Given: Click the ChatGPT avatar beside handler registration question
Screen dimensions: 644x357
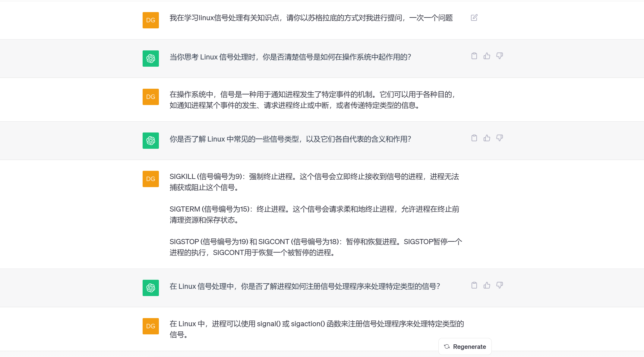Looking at the screenshot, I should pyautogui.click(x=151, y=288).
